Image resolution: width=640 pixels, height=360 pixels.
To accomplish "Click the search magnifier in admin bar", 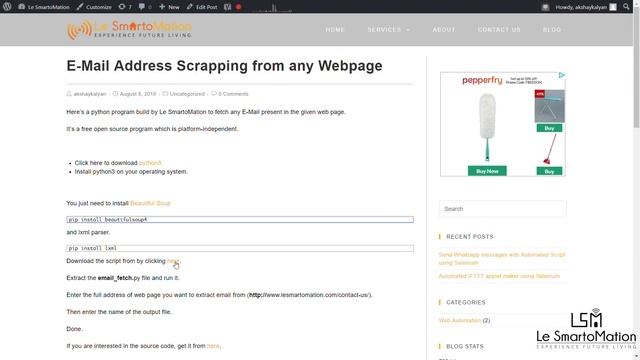I will (x=626, y=7).
